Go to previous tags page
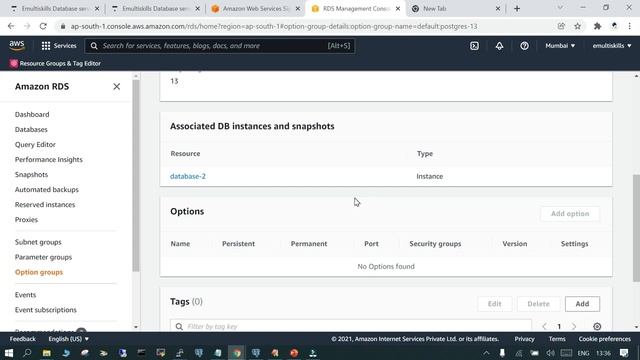Screen dimensions: 640x360 (x=544, y=326)
